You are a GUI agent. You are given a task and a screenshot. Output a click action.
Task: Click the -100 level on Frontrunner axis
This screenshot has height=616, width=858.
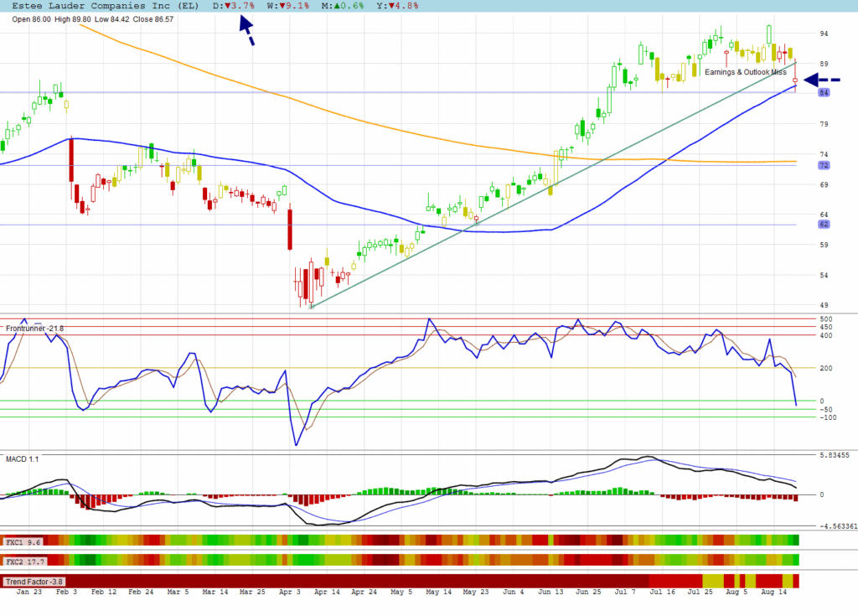point(828,417)
